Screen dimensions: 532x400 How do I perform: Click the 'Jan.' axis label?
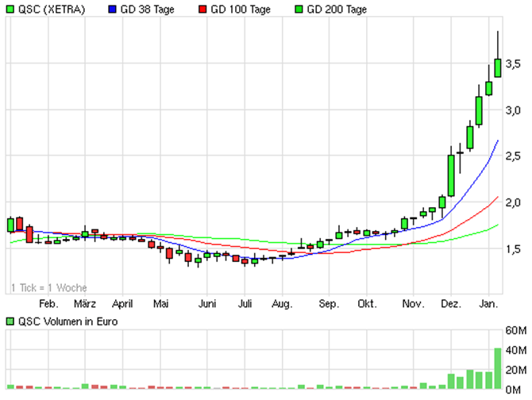coord(488,304)
